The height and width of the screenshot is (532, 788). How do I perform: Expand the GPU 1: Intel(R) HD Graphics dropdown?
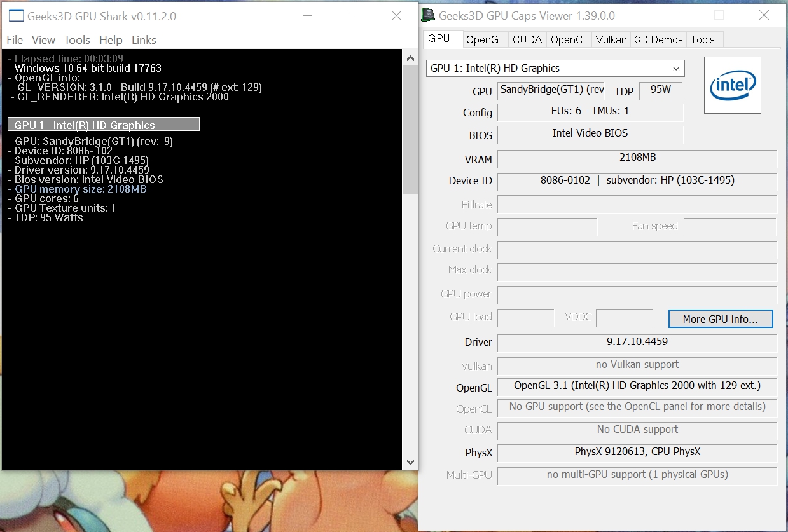(555, 68)
